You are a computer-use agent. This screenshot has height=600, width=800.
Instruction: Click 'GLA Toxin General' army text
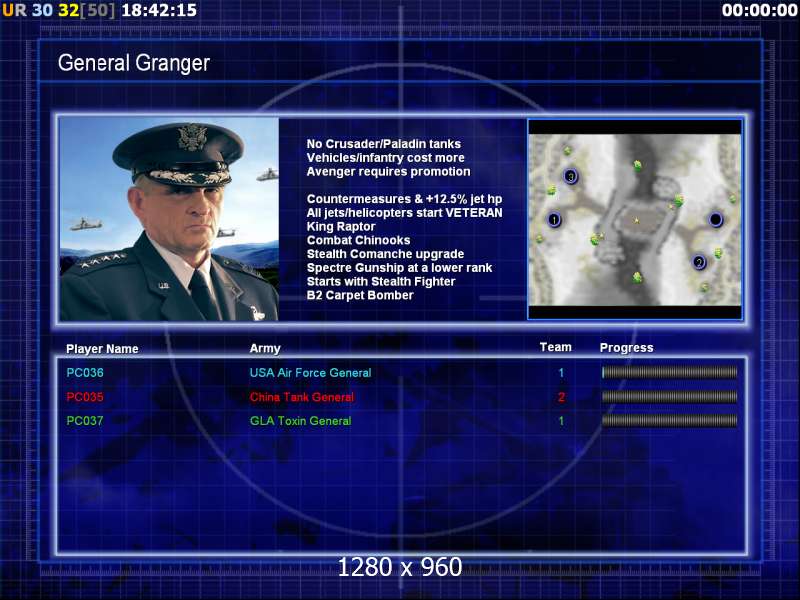(x=301, y=421)
